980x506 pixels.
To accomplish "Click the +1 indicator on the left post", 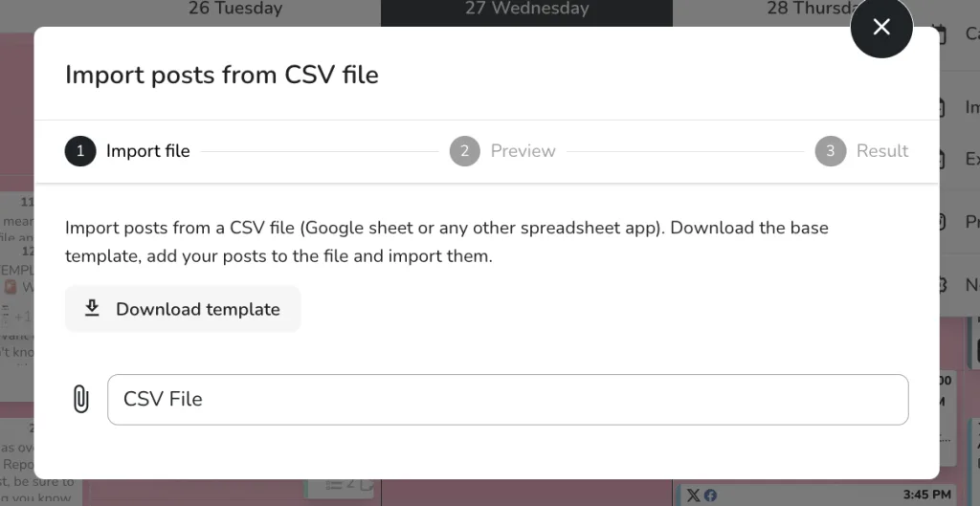I will pos(23,317).
